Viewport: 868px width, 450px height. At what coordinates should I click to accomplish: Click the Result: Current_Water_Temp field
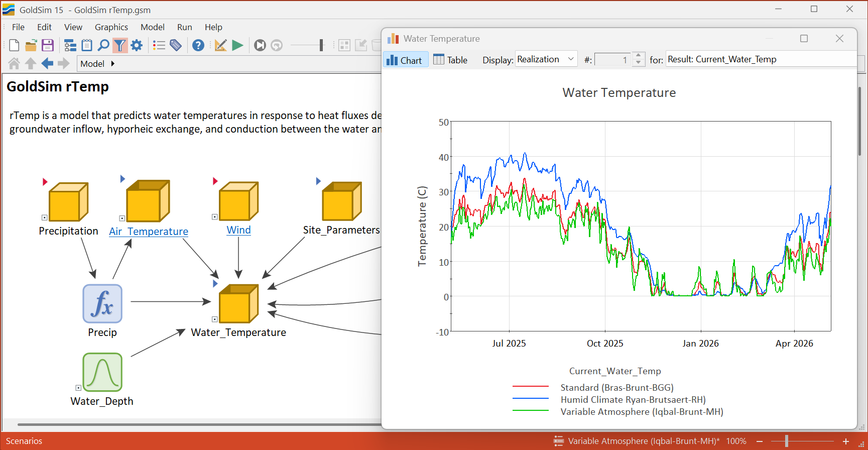[761, 59]
